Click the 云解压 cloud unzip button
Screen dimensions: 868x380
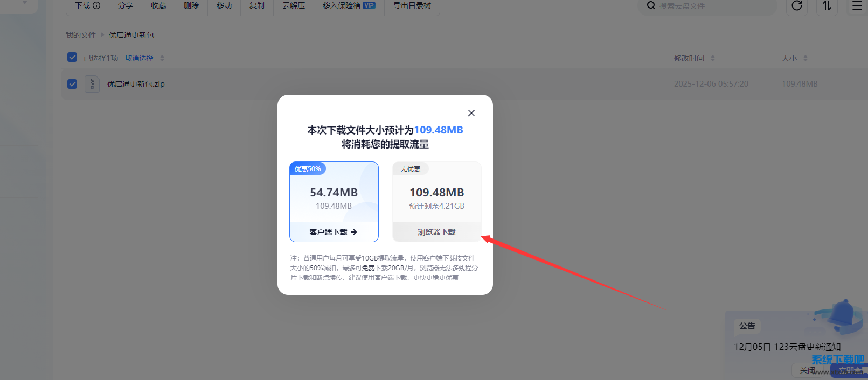pos(294,5)
